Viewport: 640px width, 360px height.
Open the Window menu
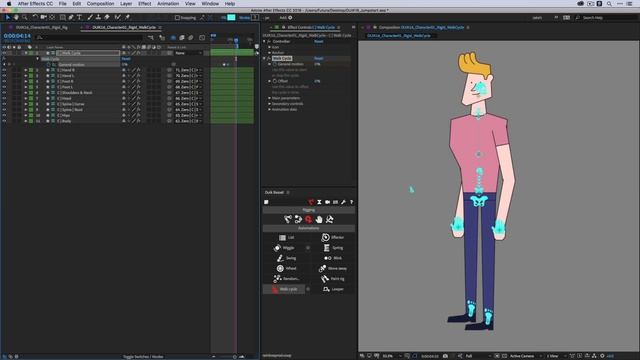[210, 4]
